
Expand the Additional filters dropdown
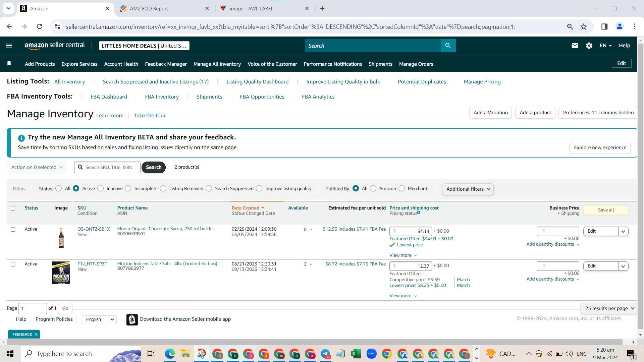[x=468, y=189]
